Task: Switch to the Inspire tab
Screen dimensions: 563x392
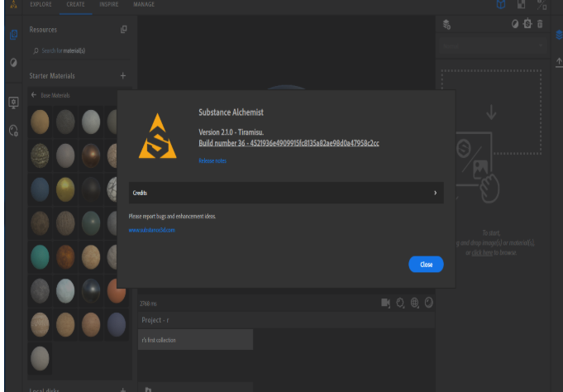Action: [109, 5]
